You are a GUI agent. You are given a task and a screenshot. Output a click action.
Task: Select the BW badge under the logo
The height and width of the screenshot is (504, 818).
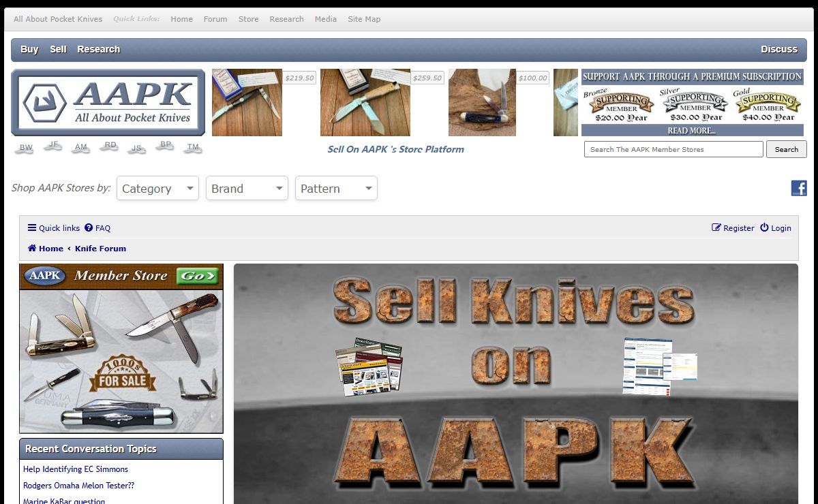tap(25, 148)
